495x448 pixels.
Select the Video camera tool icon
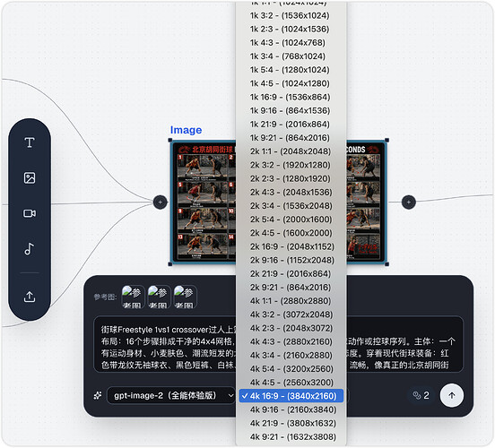click(x=30, y=213)
